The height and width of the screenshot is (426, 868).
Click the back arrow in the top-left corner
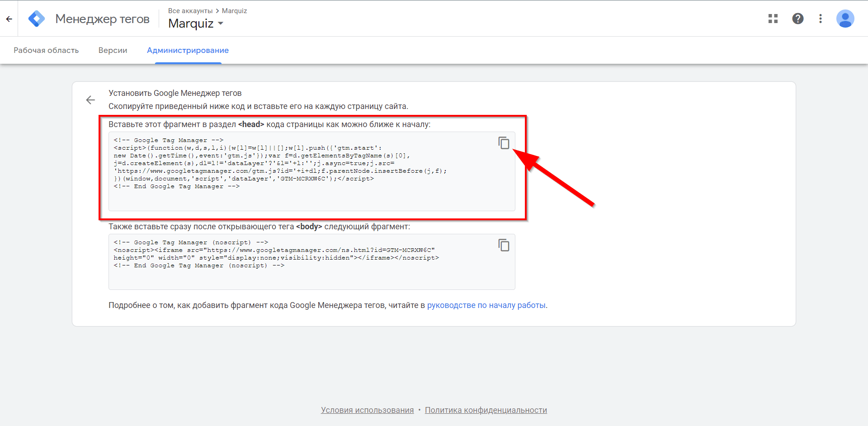9,19
